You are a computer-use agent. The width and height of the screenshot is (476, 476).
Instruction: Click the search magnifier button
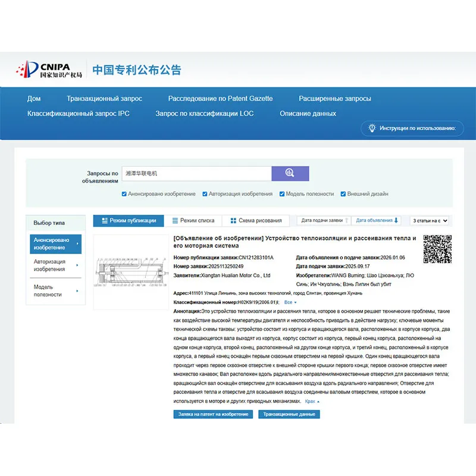[x=290, y=173]
